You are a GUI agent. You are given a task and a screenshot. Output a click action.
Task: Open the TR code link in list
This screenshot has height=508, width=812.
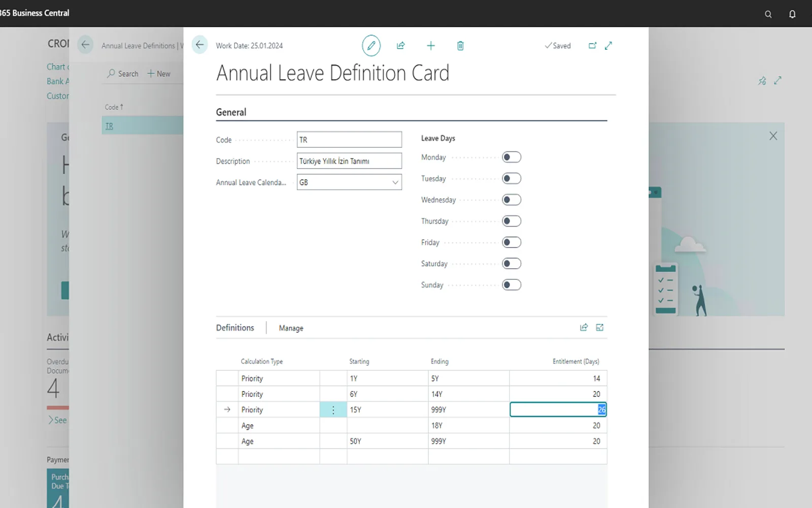tap(109, 126)
